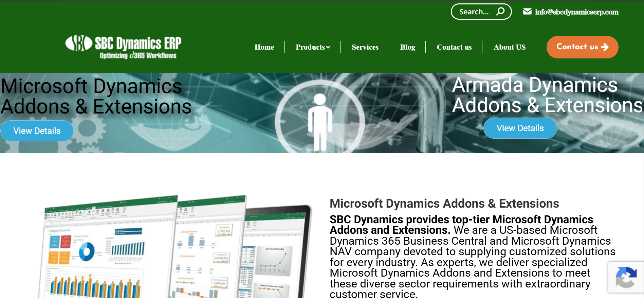This screenshot has width=644, height=298.
Task: Go to the Home menu item
Action: coord(264,47)
